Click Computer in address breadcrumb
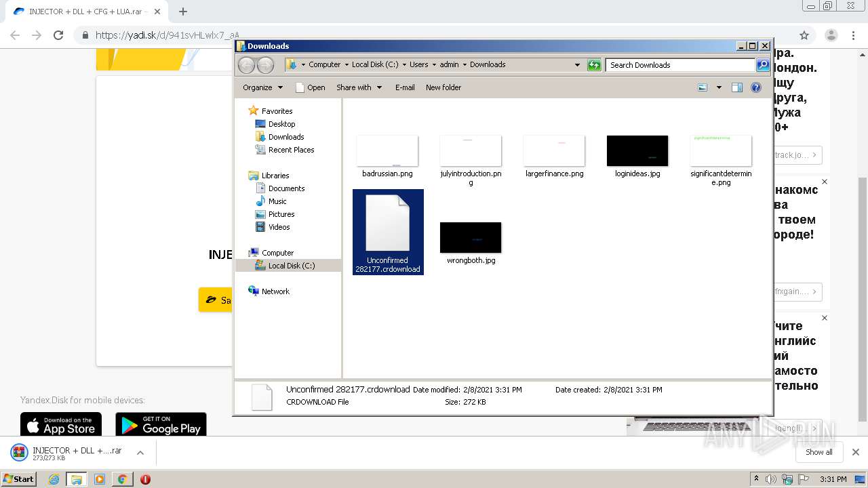The image size is (868, 488). coord(324,65)
